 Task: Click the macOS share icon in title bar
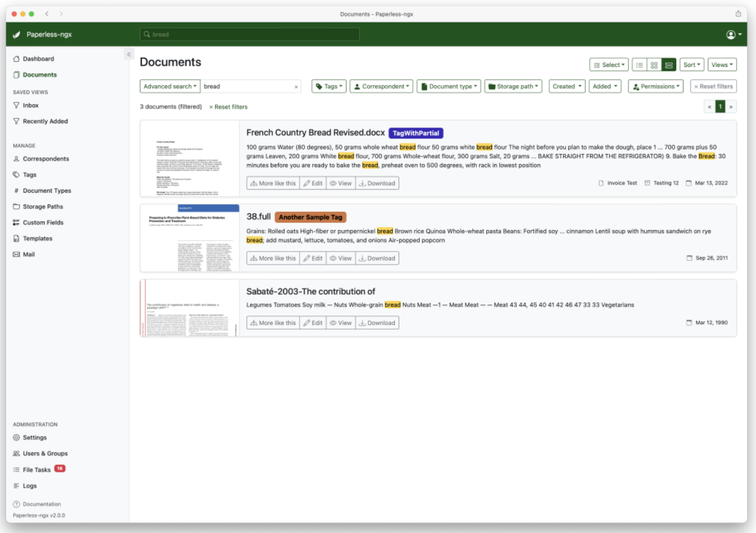738,14
